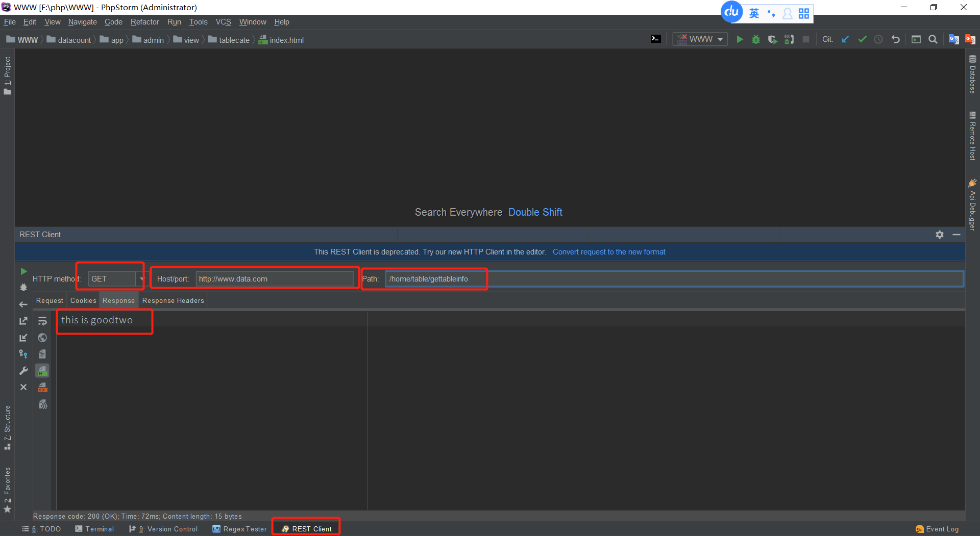Click the admin breadcrumb folder
The height and width of the screenshot is (536, 980).
click(148, 40)
